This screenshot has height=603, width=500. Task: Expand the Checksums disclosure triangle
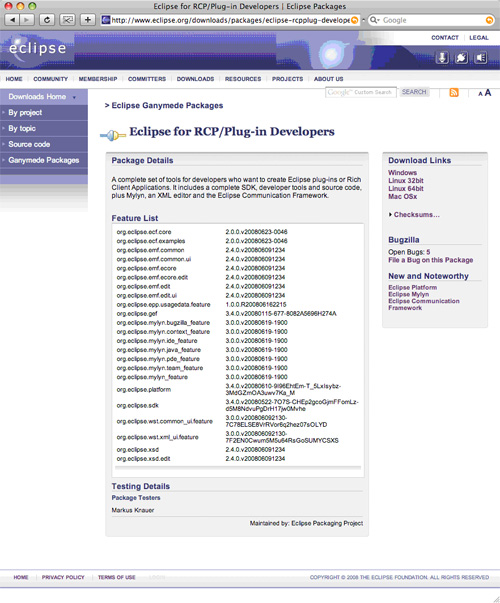pyautogui.click(x=390, y=215)
